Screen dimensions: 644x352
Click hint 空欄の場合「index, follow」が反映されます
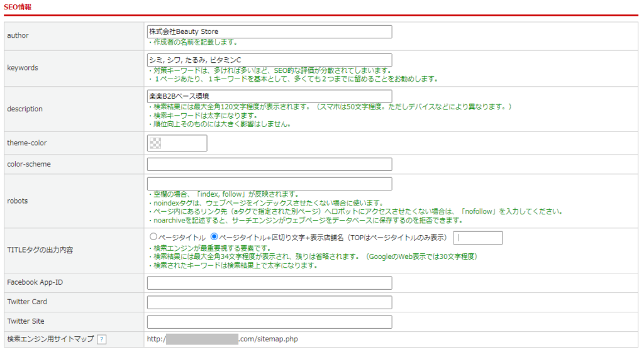click(223, 194)
